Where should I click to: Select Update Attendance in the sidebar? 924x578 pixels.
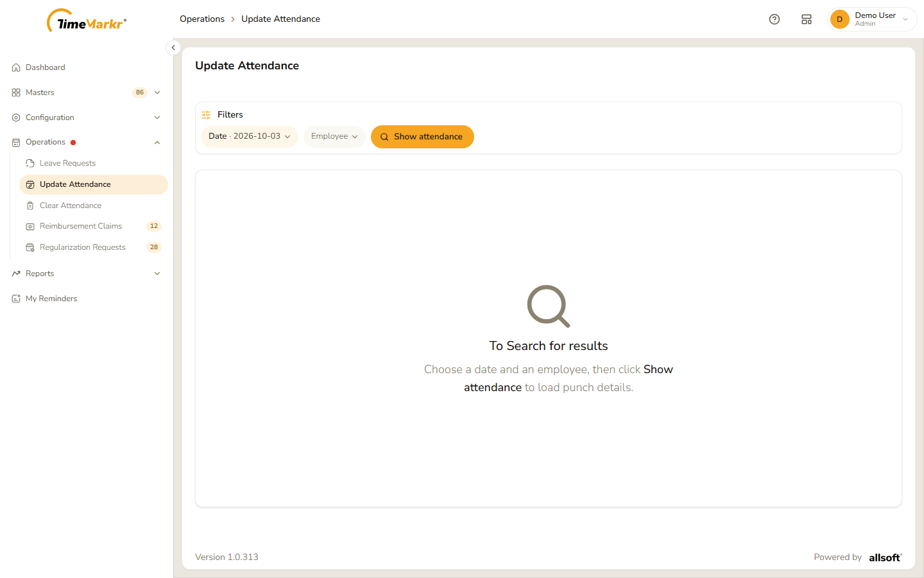[94, 184]
